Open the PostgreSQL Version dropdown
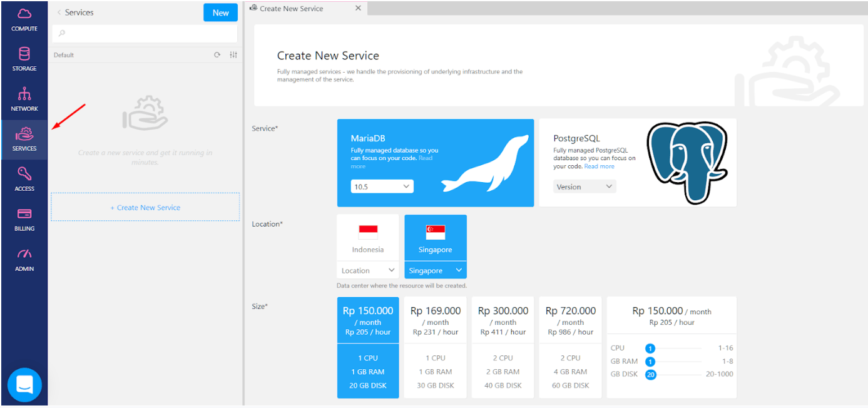The image size is (868, 408). 585,186
